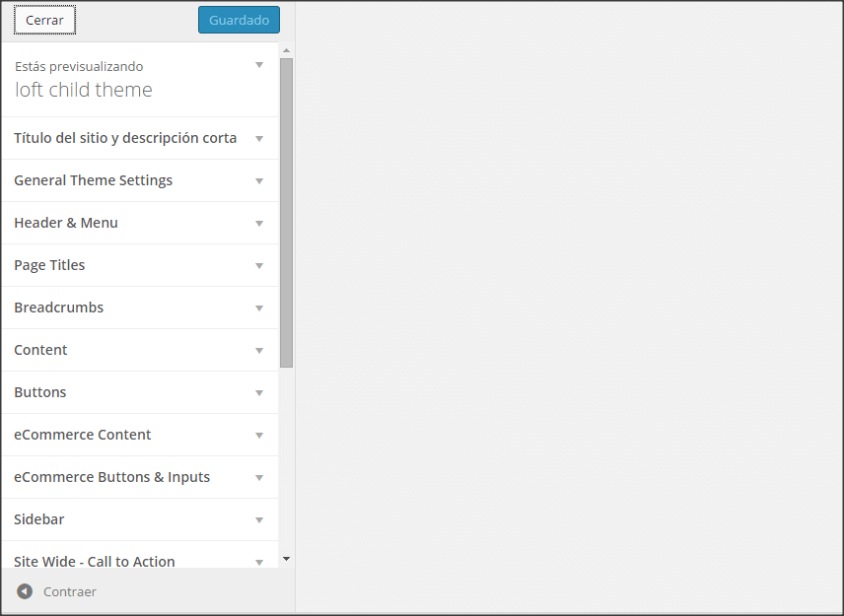Open the Header & Menu section

[x=140, y=224]
